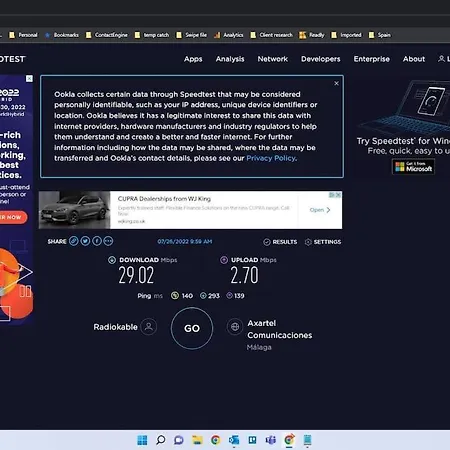Click the CUPRA car ad thumbnail

coord(74,210)
